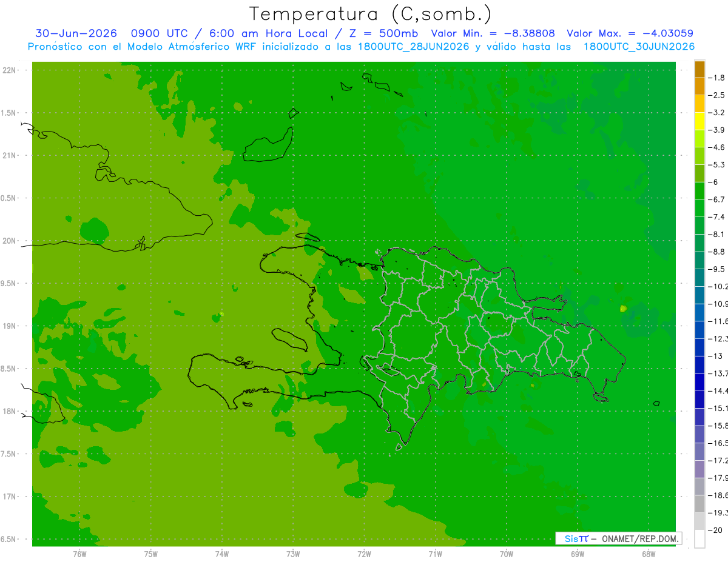
Task: Click the 69W longitude label
Action: [578, 554]
